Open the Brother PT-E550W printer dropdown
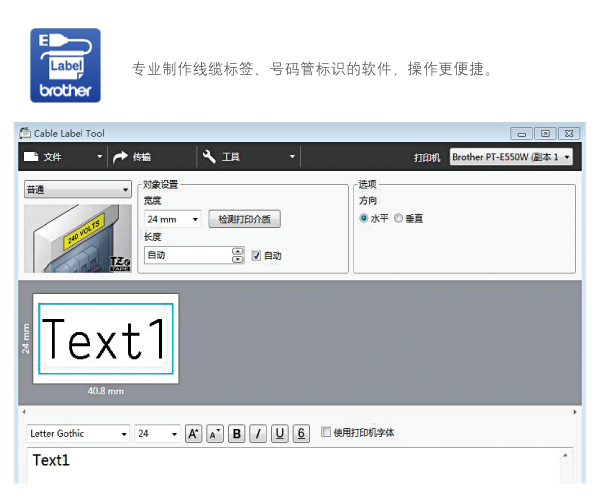The height and width of the screenshot is (502, 600). click(x=511, y=157)
